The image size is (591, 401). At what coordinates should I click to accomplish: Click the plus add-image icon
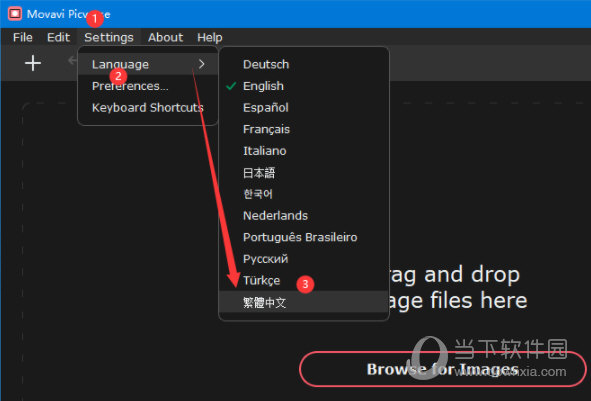pyautogui.click(x=33, y=63)
